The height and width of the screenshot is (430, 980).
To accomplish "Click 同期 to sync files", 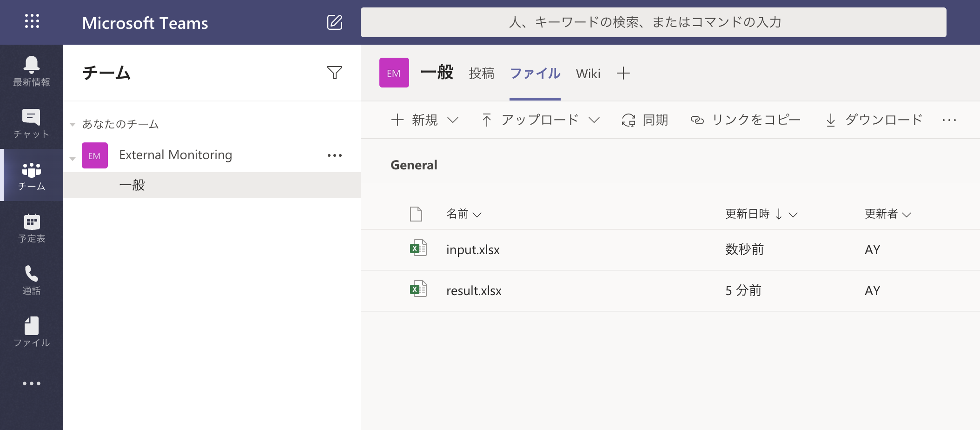I will pyautogui.click(x=645, y=120).
